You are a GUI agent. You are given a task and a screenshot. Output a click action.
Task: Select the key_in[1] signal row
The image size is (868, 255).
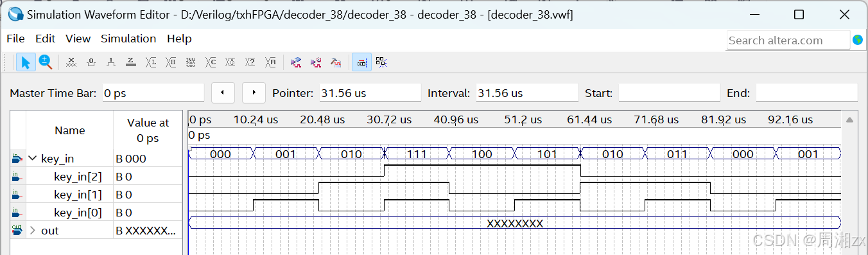(96, 195)
